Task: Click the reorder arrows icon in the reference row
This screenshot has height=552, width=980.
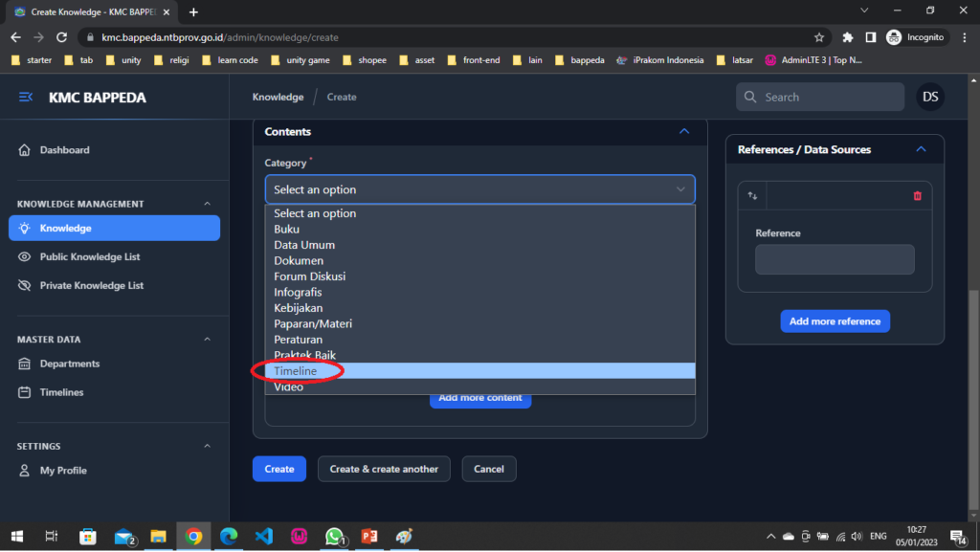Action: pyautogui.click(x=752, y=196)
